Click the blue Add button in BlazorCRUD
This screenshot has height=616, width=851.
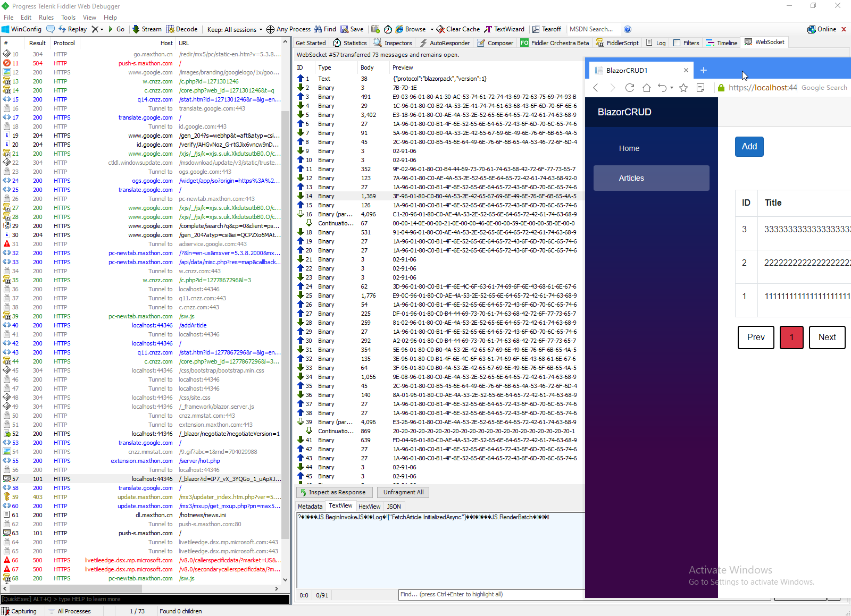pyautogui.click(x=749, y=147)
